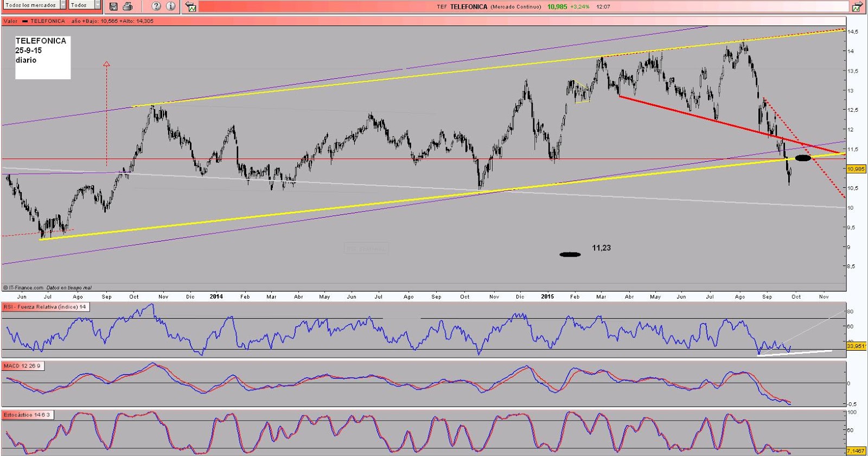Screen dimensions: 868x456
Task: Click the green 10,985 price in title bar
Action: click(557, 7)
